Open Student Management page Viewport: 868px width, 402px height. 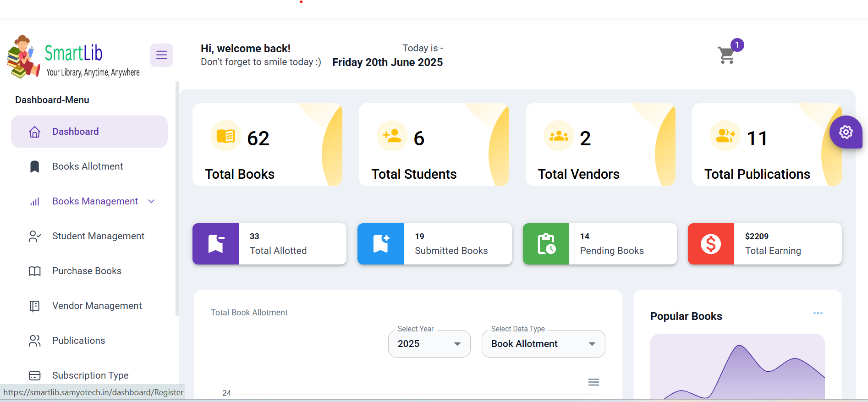click(98, 236)
